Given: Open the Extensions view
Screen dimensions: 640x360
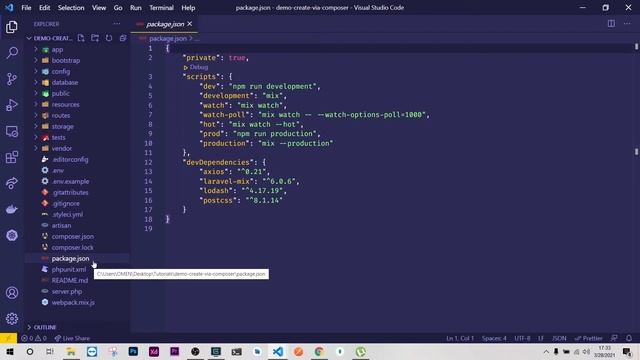Looking at the screenshot, I should [x=12, y=157].
